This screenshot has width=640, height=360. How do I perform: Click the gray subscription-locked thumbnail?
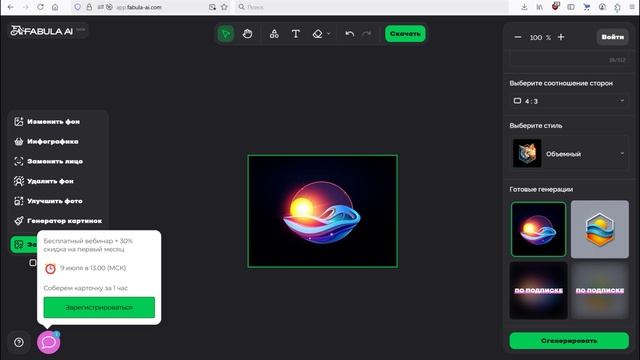pyautogui.click(x=600, y=290)
